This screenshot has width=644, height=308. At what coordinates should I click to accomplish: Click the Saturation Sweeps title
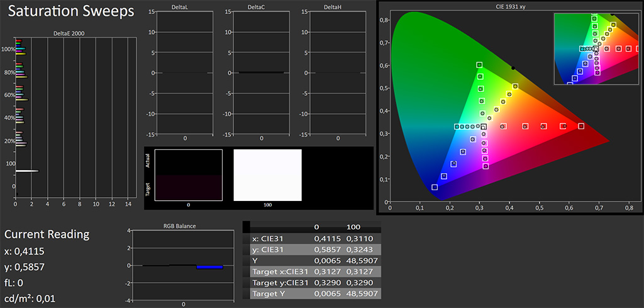tap(71, 11)
